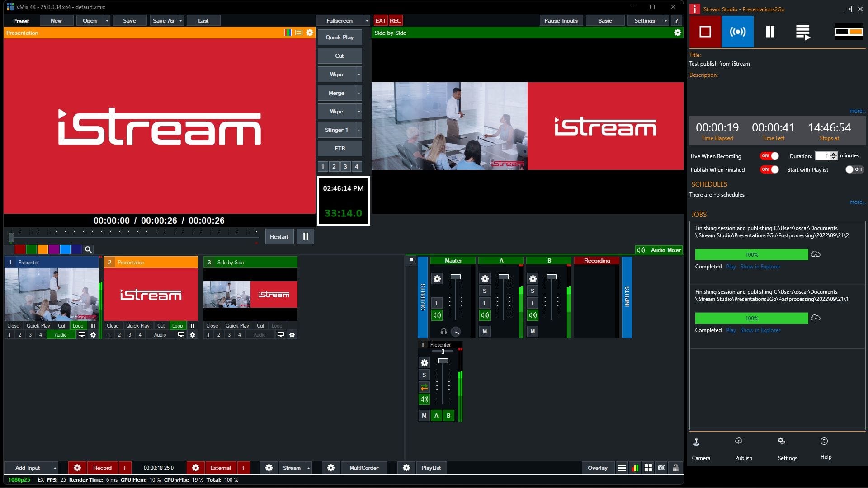This screenshot has height=488, width=868.
Task: Open Record settings gear icon
Action: pyautogui.click(x=77, y=468)
